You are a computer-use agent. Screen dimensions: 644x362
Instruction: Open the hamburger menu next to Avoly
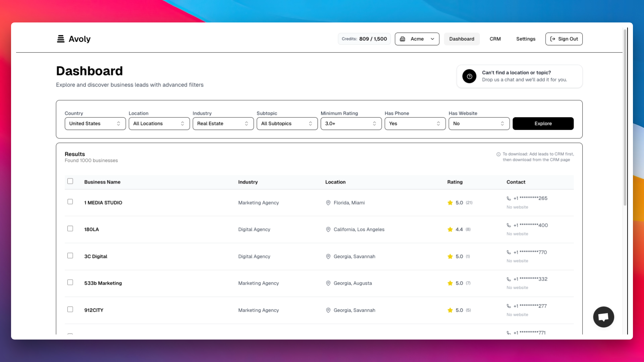60,39
